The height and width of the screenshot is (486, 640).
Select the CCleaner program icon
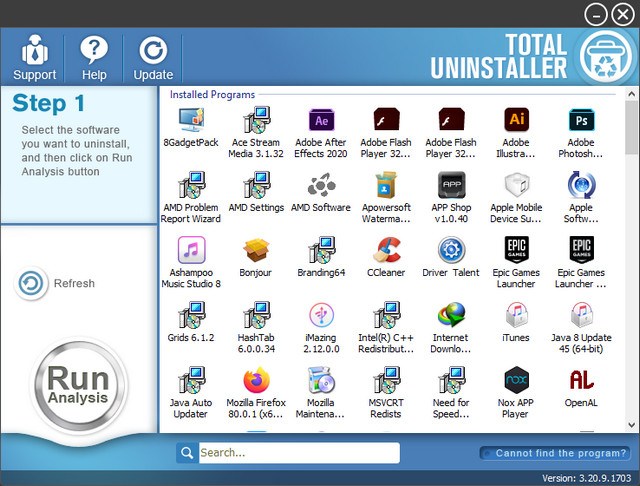pyautogui.click(x=386, y=250)
